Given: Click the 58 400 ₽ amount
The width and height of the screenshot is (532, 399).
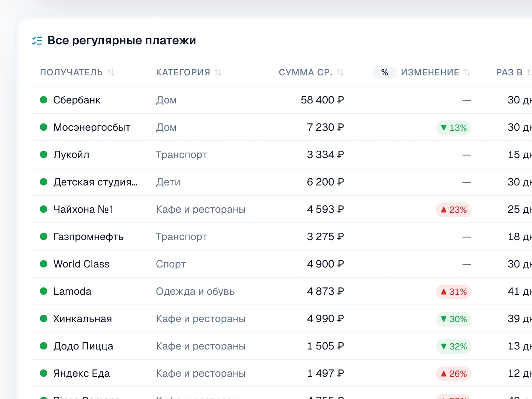Looking at the screenshot, I should (x=322, y=100).
